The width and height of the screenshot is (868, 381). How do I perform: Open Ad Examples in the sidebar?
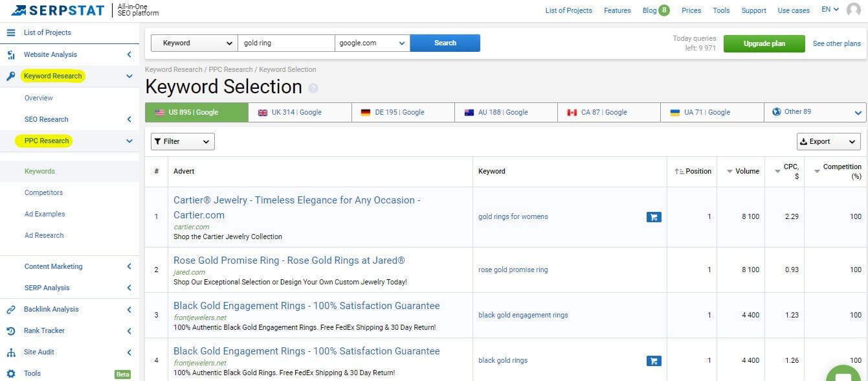pos(45,214)
